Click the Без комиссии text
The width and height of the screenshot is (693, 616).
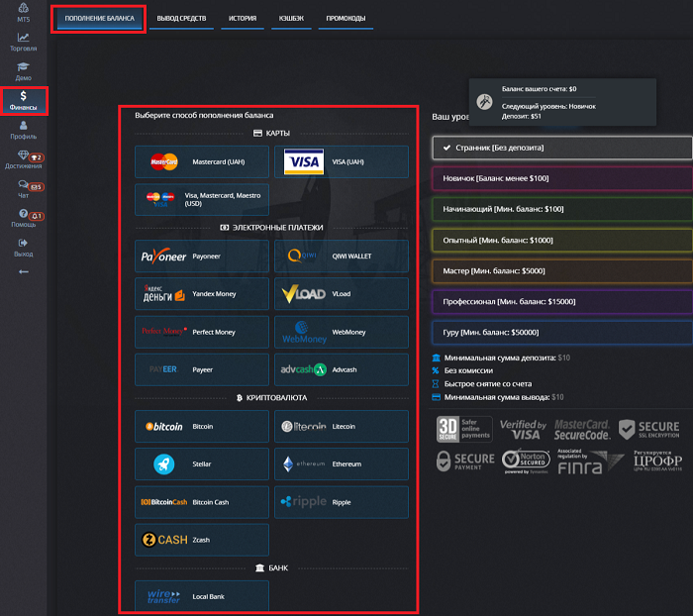(468, 370)
